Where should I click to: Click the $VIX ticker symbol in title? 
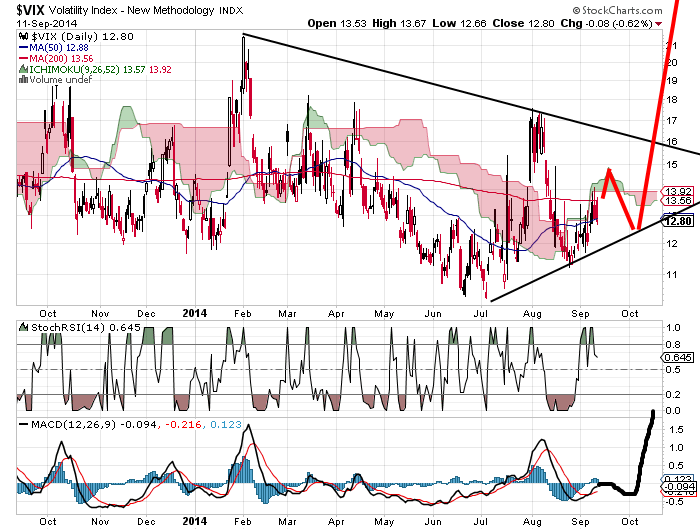[x=31, y=10]
